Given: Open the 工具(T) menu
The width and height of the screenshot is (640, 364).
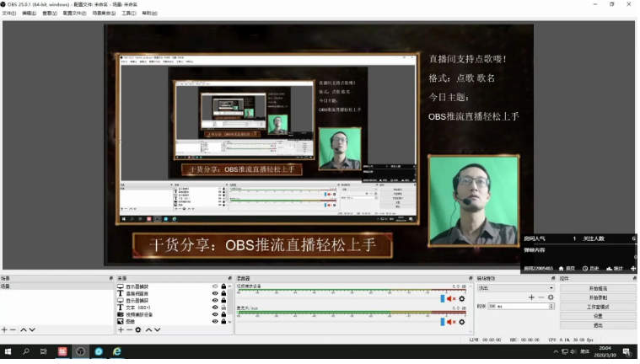Looking at the screenshot, I should (128, 13).
